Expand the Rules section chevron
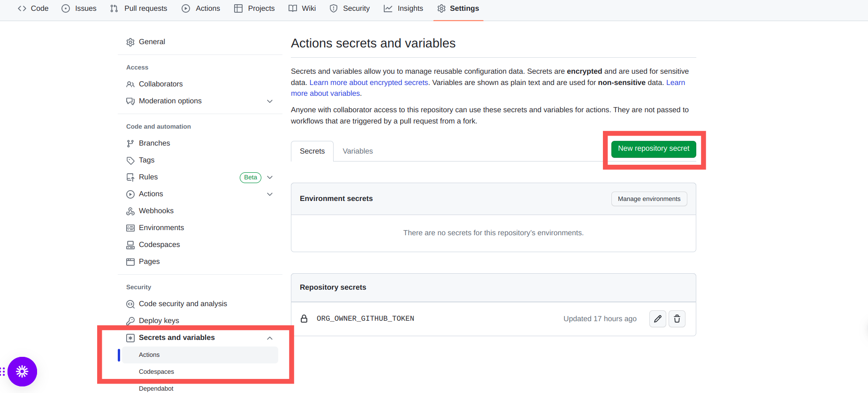The height and width of the screenshot is (393, 868). (x=270, y=177)
